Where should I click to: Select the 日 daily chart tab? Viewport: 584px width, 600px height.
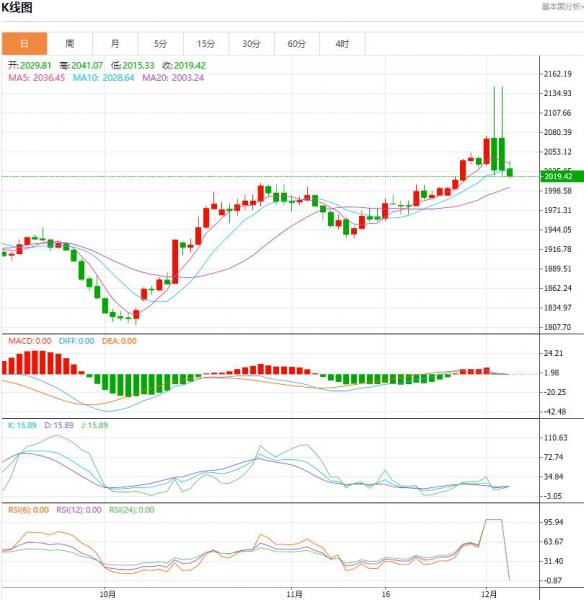[24, 44]
